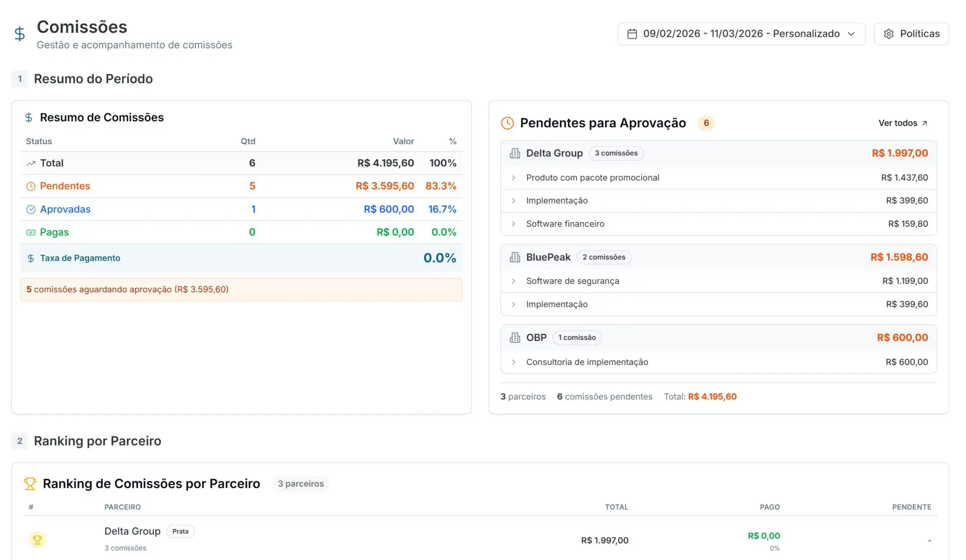Click the clock icon in Pendentes row
Image resolution: width=966 pixels, height=560 pixels.
[x=31, y=186]
